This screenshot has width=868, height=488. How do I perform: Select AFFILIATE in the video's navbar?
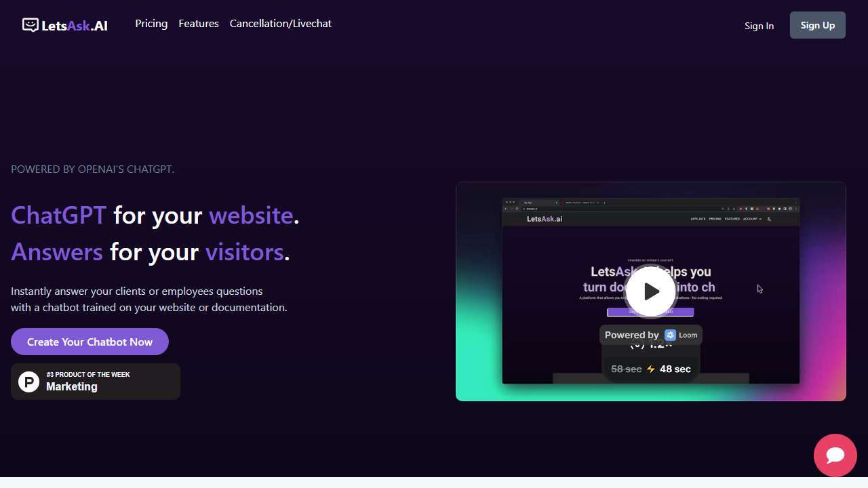698,219
